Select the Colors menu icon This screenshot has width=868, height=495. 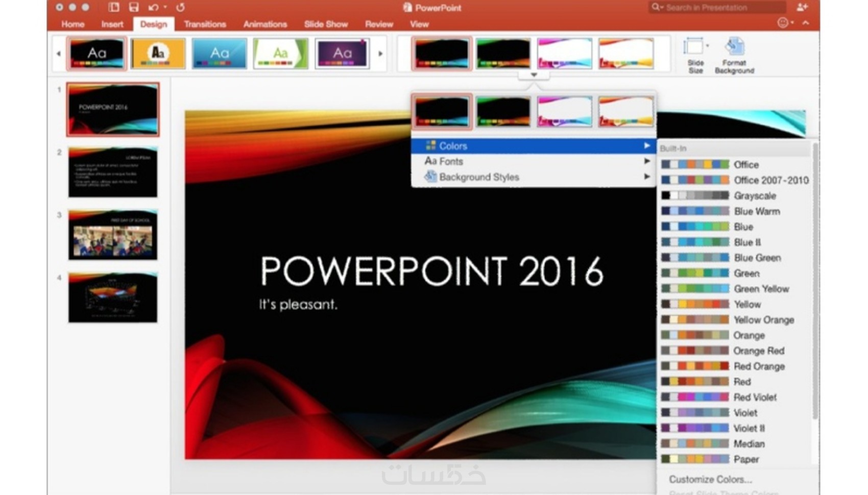[430, 145]
